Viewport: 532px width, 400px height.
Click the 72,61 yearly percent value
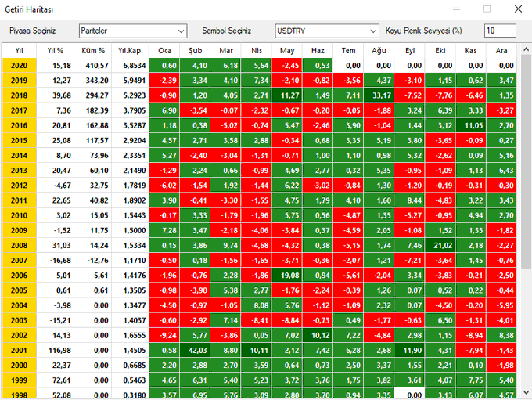tap(56, 380)
